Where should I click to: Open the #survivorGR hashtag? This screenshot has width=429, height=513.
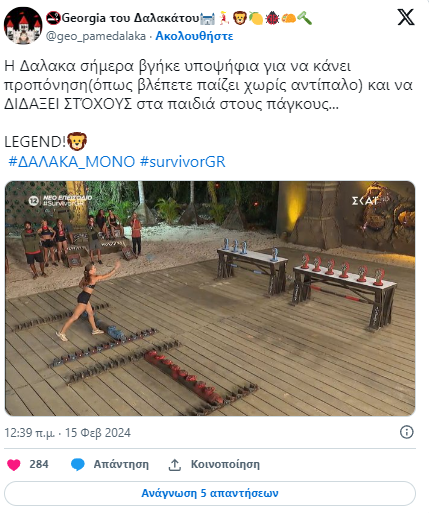click(x=183, y=162)
